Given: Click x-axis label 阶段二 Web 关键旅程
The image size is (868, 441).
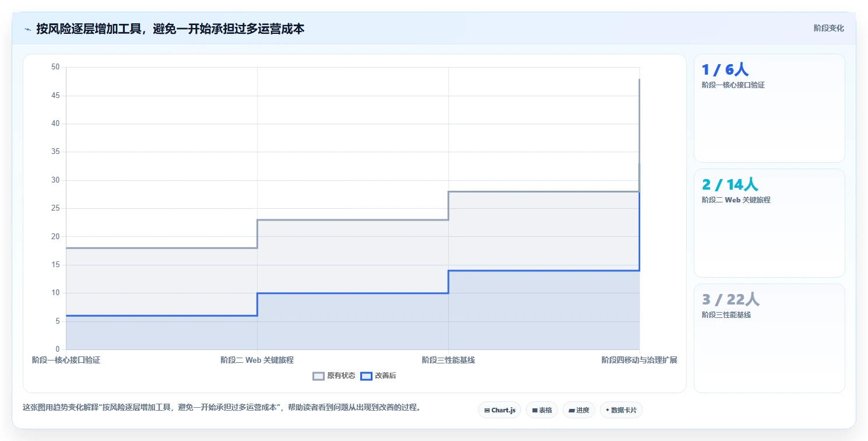Looking at the screenshot, I should (257, 360).
